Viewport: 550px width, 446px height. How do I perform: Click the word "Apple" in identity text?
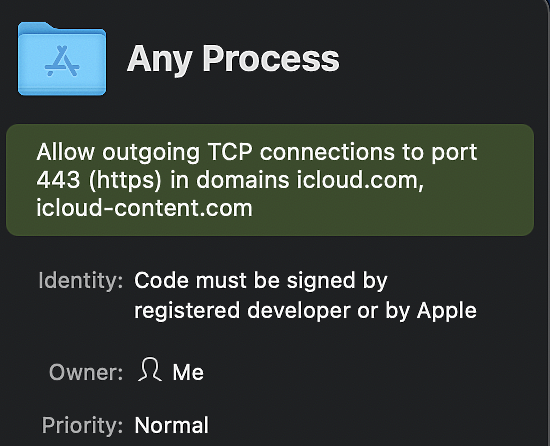tap(447, 311)
